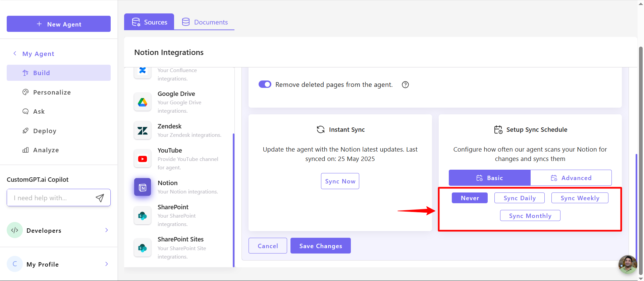Click the Cancel button
The image size is (644, 281).
tap(268, 246)
